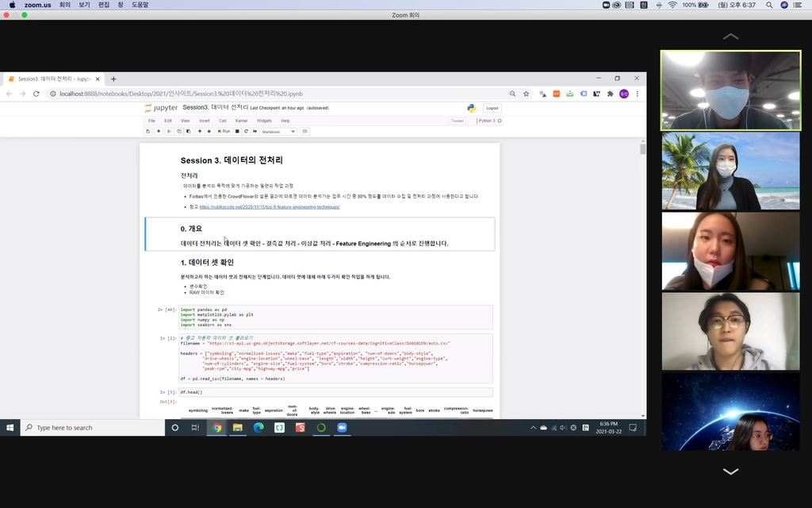Open the Windows notification center icon

[x=633, y=428]
